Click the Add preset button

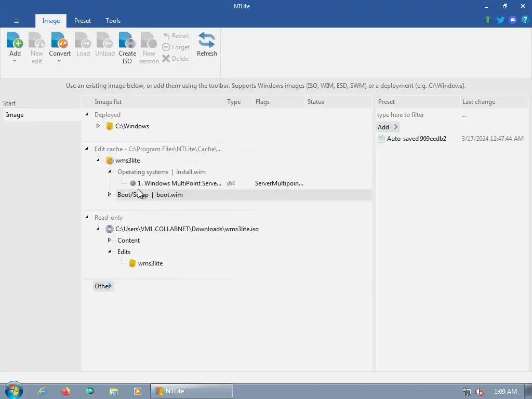point(388,127)
